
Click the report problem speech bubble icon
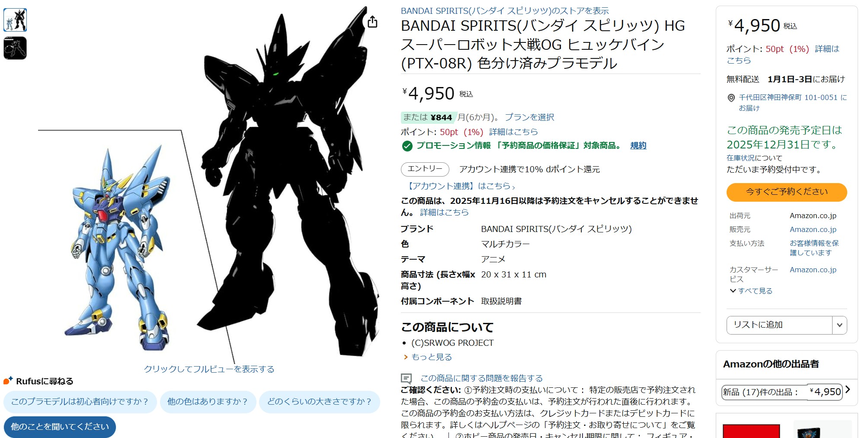407,379
